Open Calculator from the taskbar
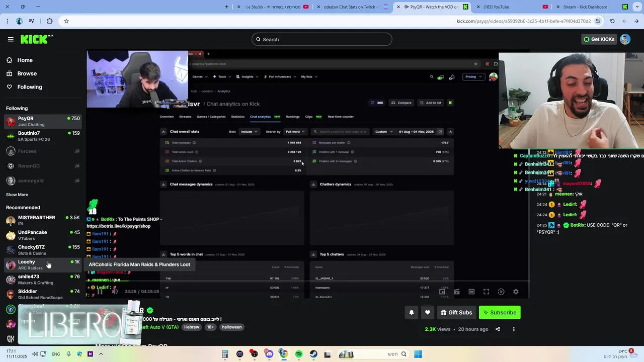Screen dimensions: 644x362 225,354
